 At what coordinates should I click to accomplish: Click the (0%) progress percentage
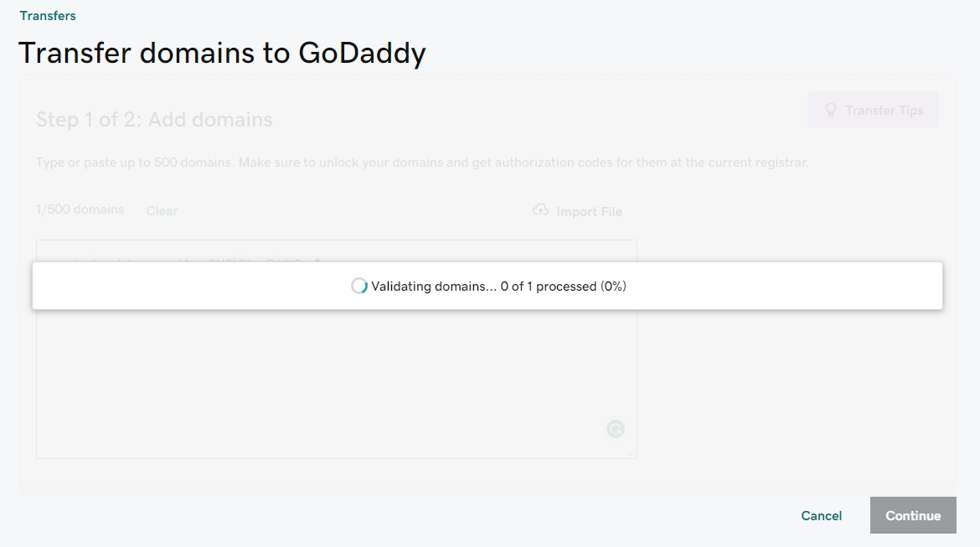pyautogui.click(x=613, y=286)
